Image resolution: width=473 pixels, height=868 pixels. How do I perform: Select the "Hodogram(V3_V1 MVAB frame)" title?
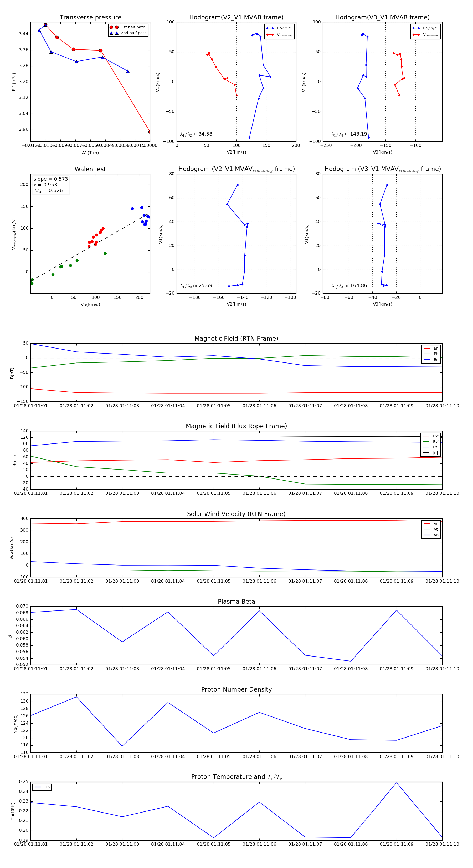click(382, 18)
